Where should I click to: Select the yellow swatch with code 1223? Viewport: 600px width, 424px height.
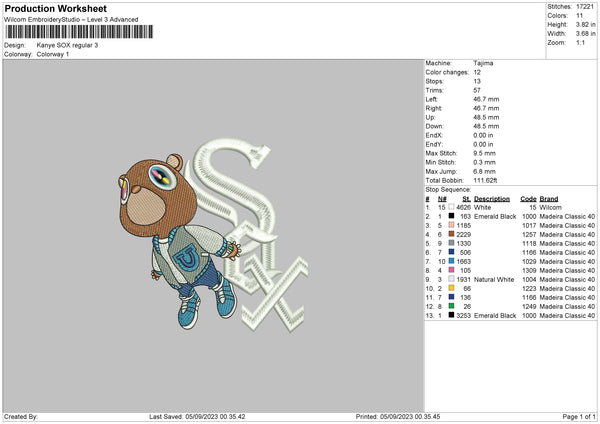click(x=450, y=287)
